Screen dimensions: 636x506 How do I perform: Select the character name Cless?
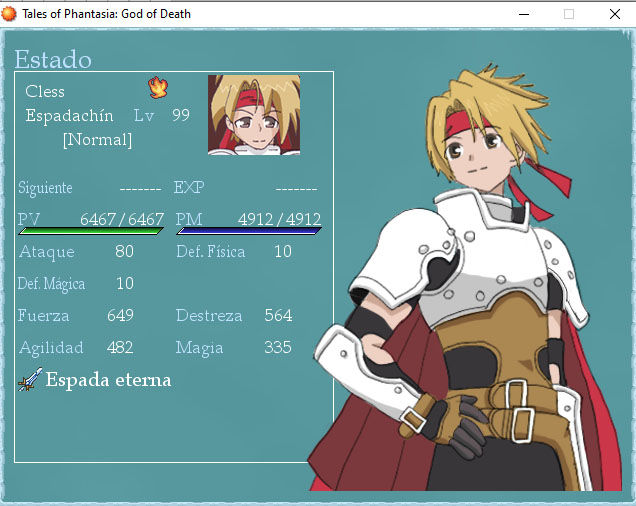click(x=45, y=91)
